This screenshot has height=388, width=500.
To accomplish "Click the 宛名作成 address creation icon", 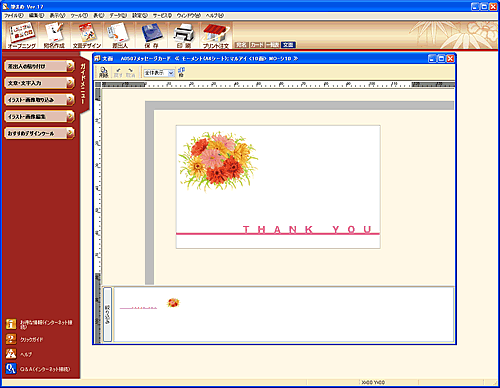I will 54,35.
